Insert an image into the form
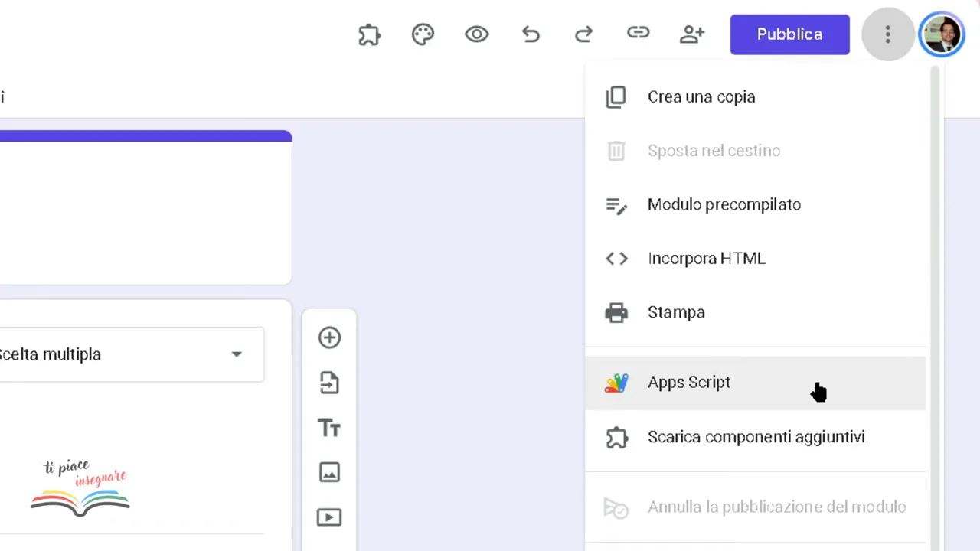Image resolution: width=980 pixels, height=551 pixels. tap(329, 472)
